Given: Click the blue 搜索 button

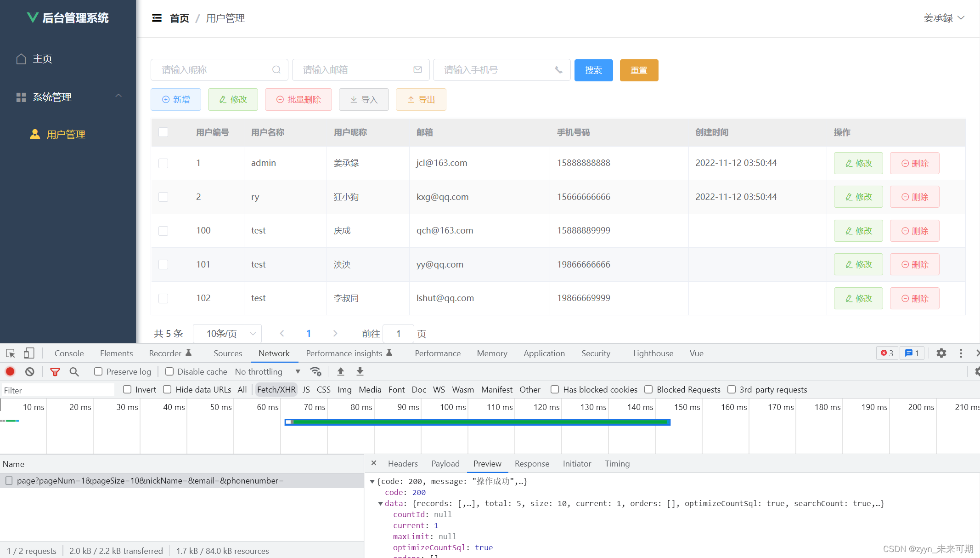Looking at the screenshot, I should 593,70.
